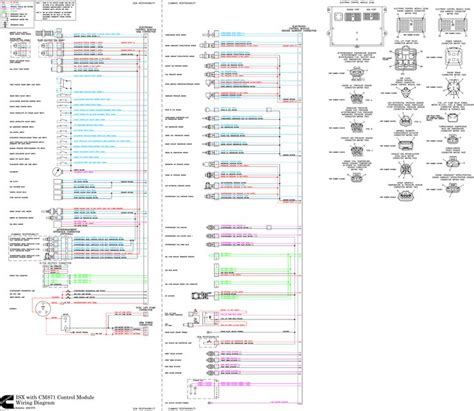474x411 pixels.
Task: Click the "ISX with CM871 Control Module" title text
Action: coord(55,397)
